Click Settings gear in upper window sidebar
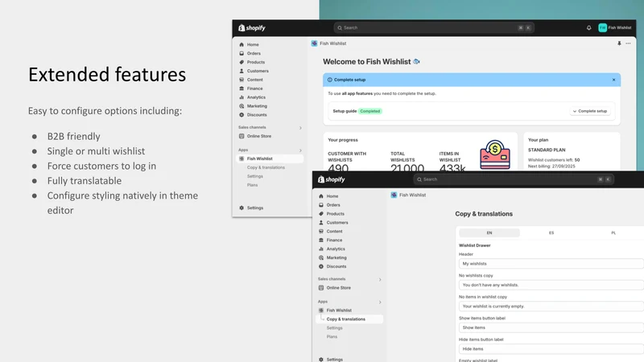Screen dimensions: 644x362 (242, 208)
